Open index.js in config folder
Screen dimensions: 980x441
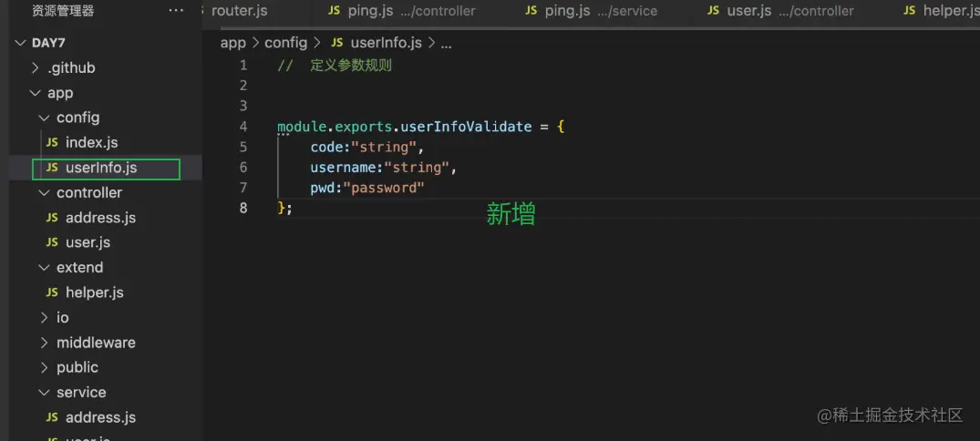pos(91,142)
